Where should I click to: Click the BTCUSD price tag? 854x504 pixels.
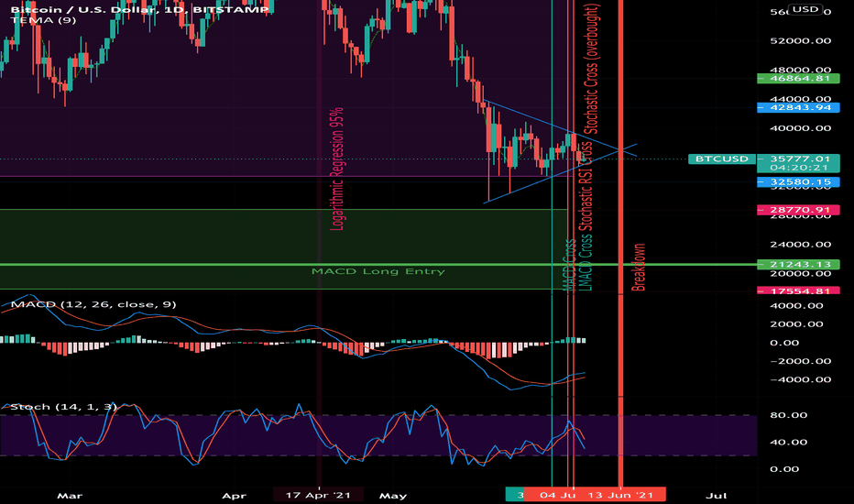click(722, 159)
